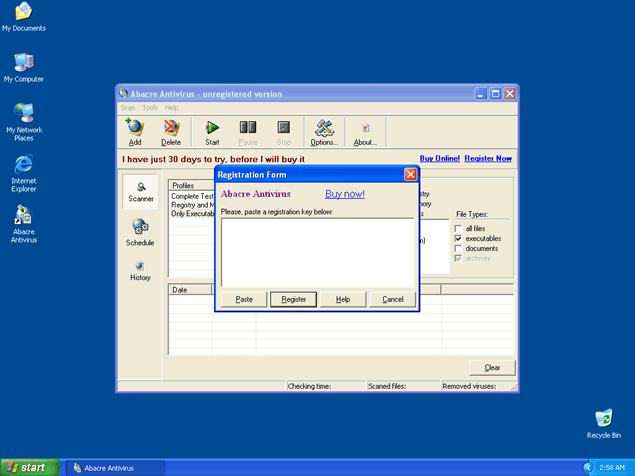
Task: Uncheck the 'executables' file type
Action: point(459,238)
